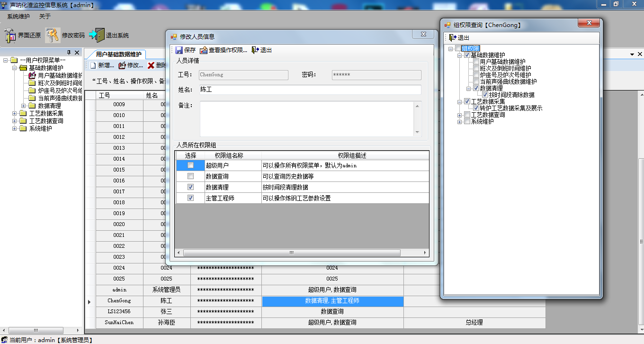Select the 炉座号及炉次号 folder in the left tree

click(x=60, y=91)
